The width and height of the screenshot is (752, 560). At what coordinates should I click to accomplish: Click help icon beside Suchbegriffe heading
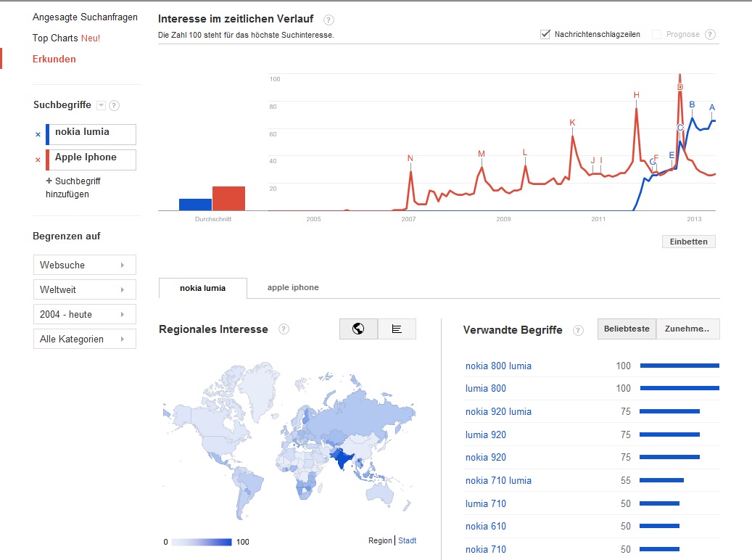tap(114, 106)
